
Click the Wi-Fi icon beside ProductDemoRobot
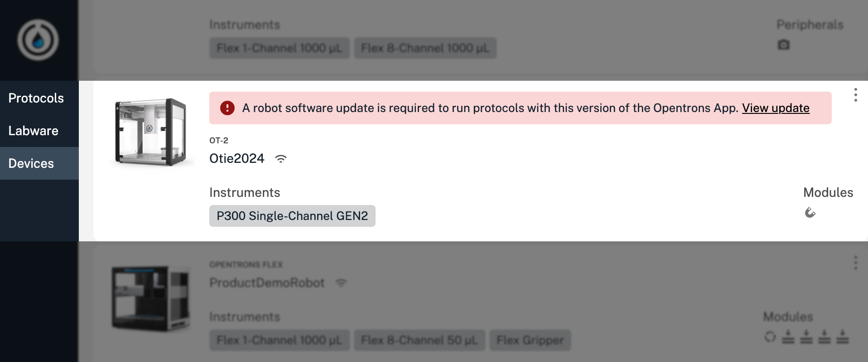point(341,283)
